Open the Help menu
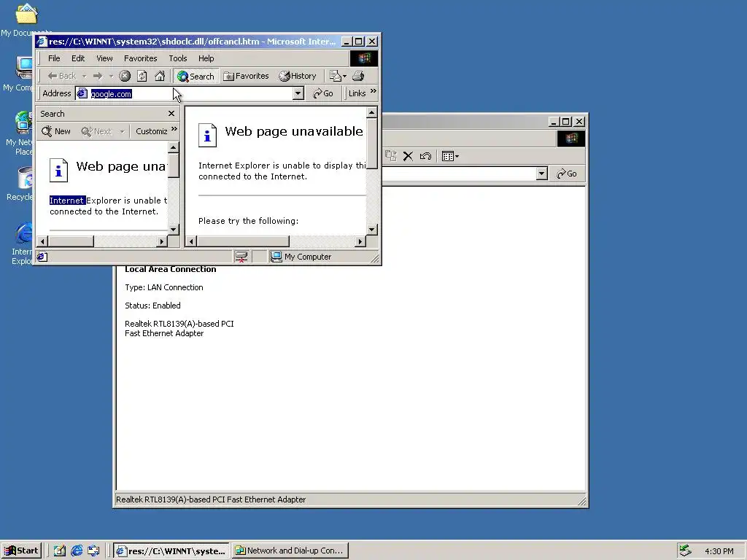The image size is (747, 560). 206,58
